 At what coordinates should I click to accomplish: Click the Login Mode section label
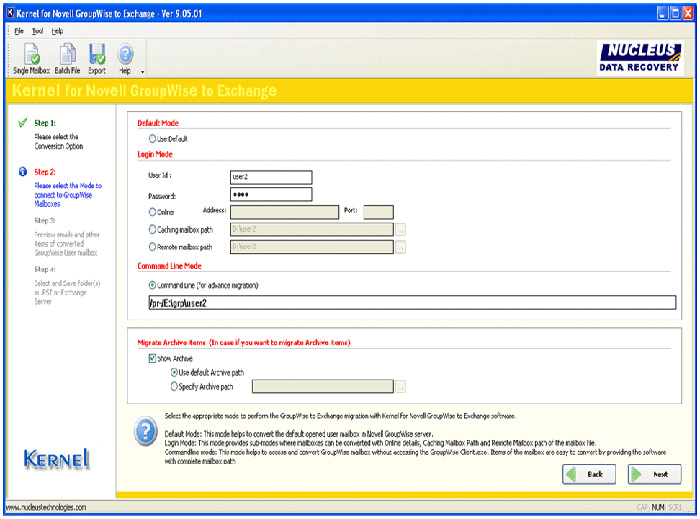[x=155, y=154]
